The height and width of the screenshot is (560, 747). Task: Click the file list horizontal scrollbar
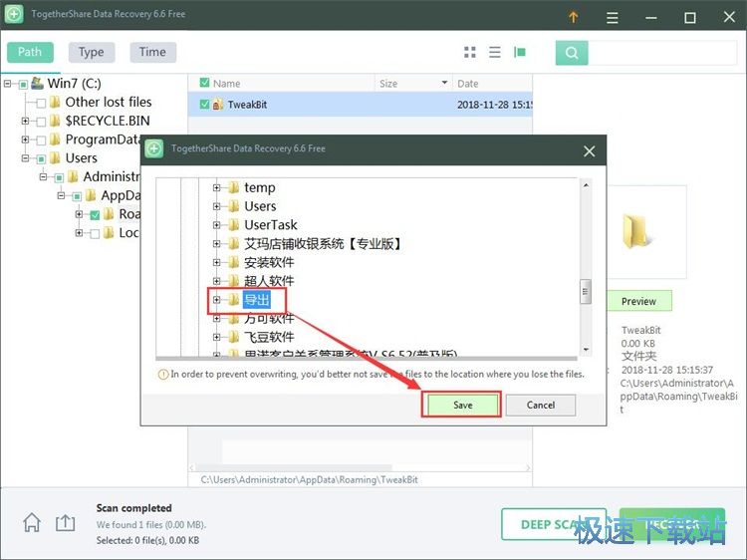coord(295,468)
